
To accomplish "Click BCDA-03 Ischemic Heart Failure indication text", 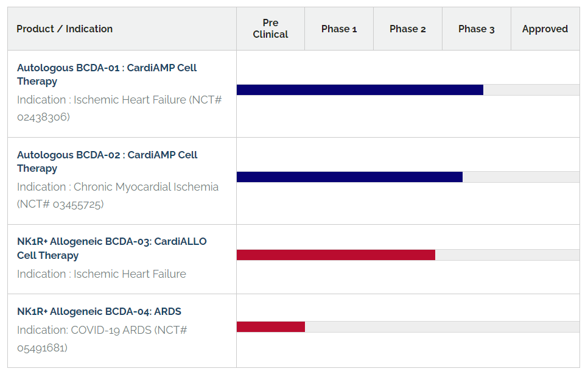I will pyautogui.click(x=102, y=274).
